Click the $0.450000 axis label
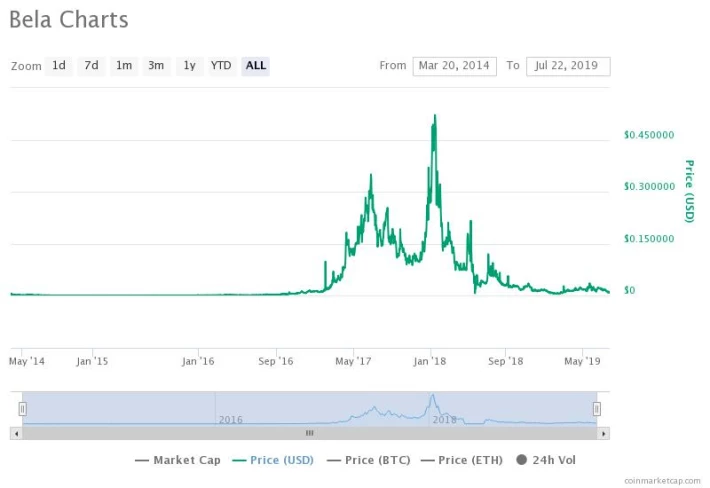Viewport: 710px width, 488px height. [x=649, y=135]
